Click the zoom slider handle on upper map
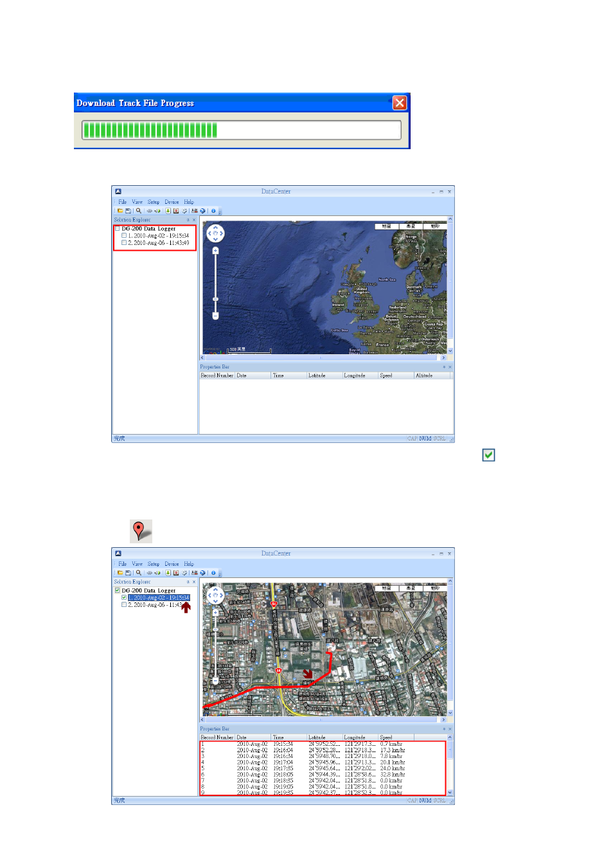 (x=215, y=299)
